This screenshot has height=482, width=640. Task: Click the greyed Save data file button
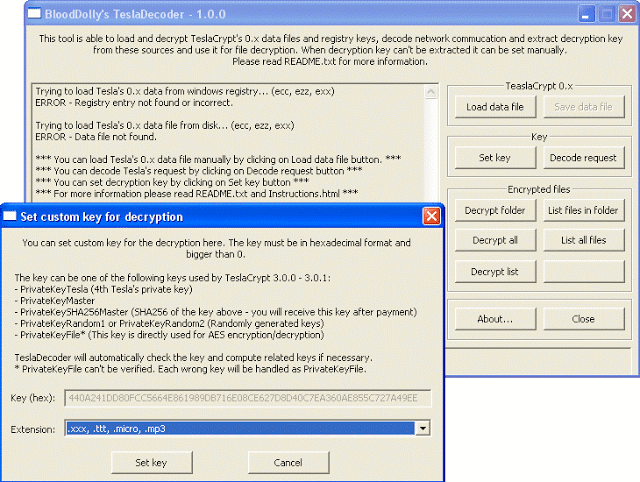coord(584,107)
